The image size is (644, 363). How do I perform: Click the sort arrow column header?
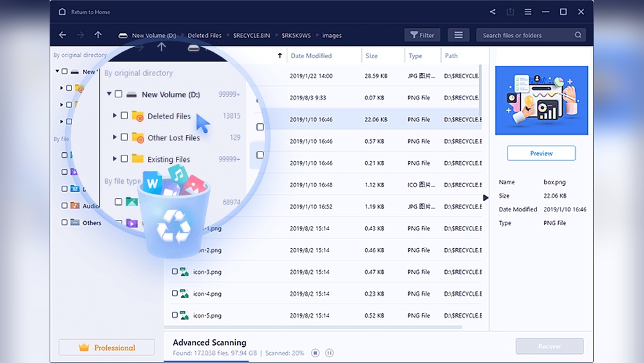(279, 55)
